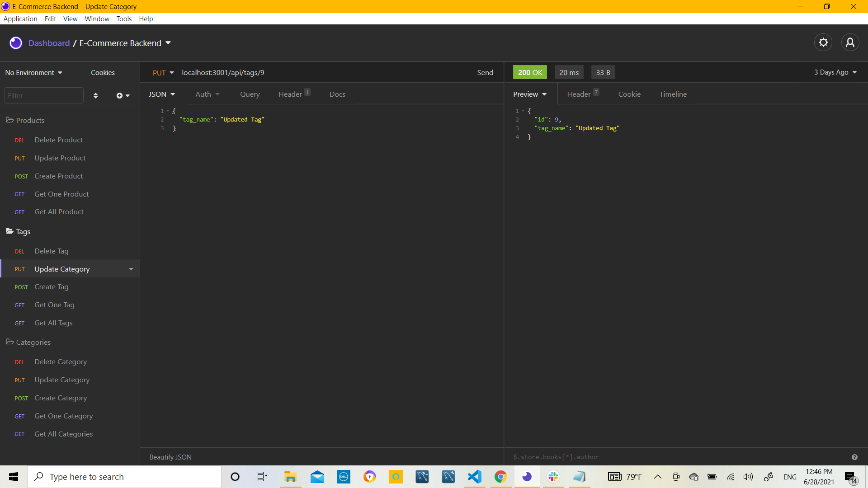Viewport: 868px width, 488px height.
Task: Create a new request with the plus icon
Action: (x=119, y=95)
